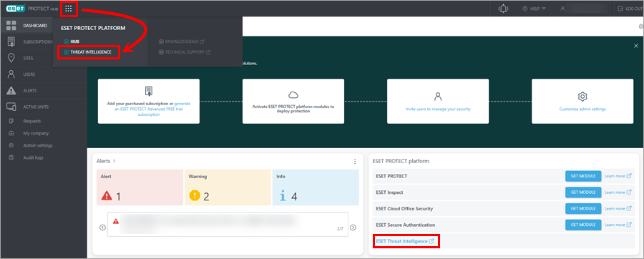Click the ESET PROTECT HUB logo

coord(32,8)
